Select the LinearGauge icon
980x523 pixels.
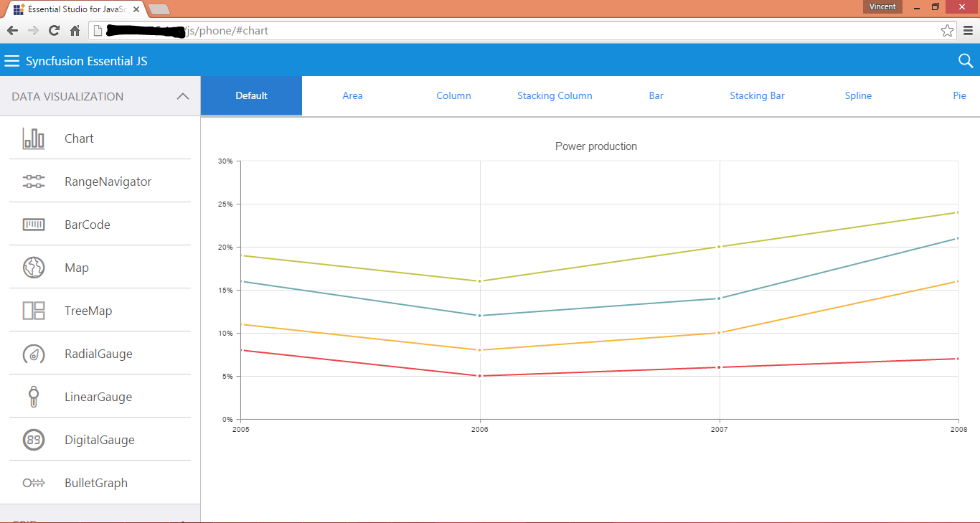34,397
